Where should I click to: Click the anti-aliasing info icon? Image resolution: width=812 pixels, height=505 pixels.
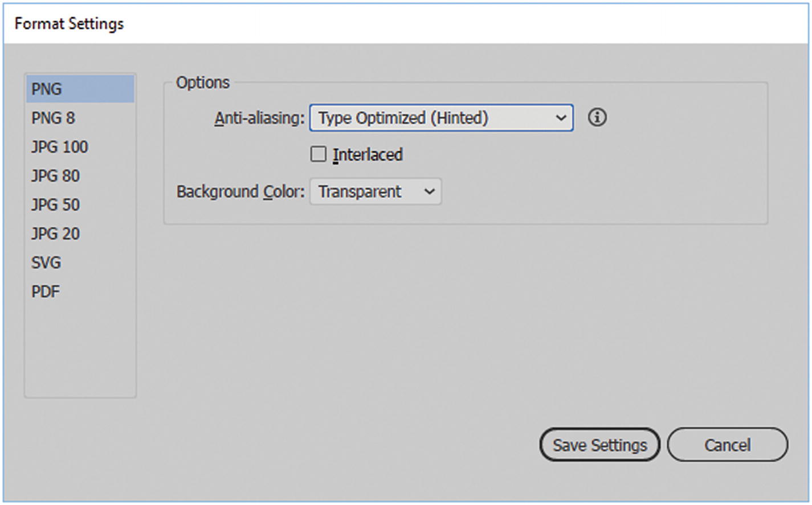point(597,118)
